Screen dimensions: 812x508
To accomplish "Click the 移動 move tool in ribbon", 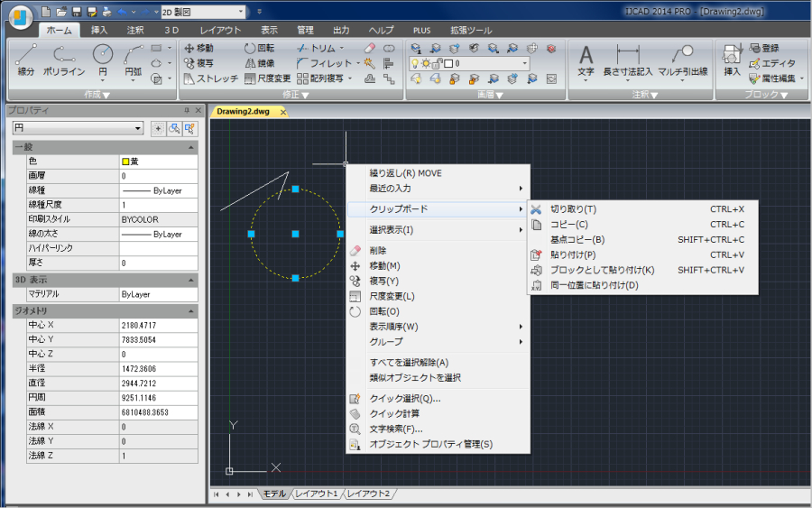I will pyautogui.click(x=198, y=48).
